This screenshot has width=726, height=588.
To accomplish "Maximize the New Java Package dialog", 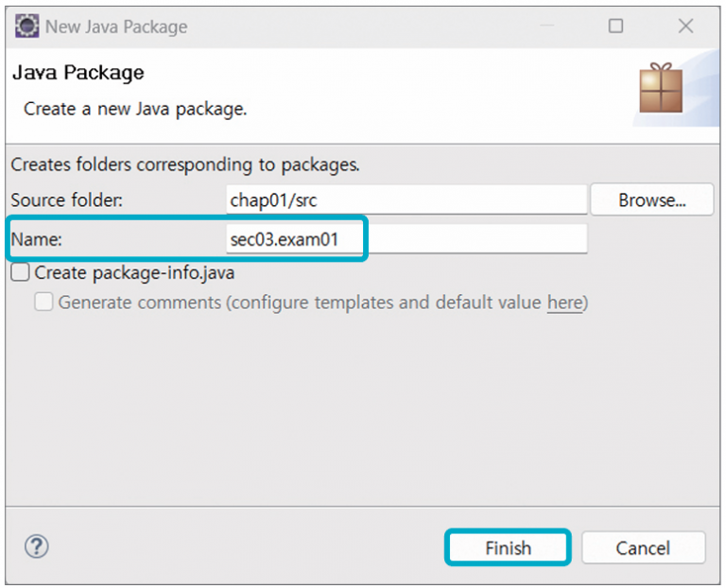I will [x=615, y=26].
